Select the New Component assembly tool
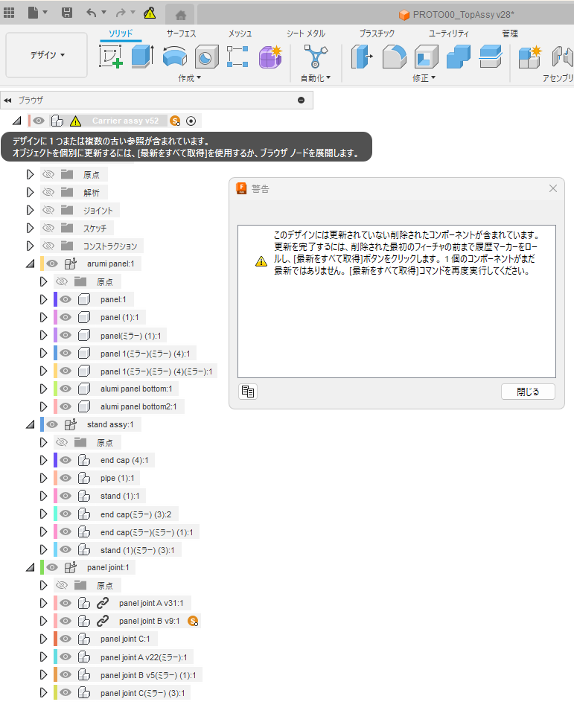Image resolution: width=574 pixels, height=728 pixels. 530,57
